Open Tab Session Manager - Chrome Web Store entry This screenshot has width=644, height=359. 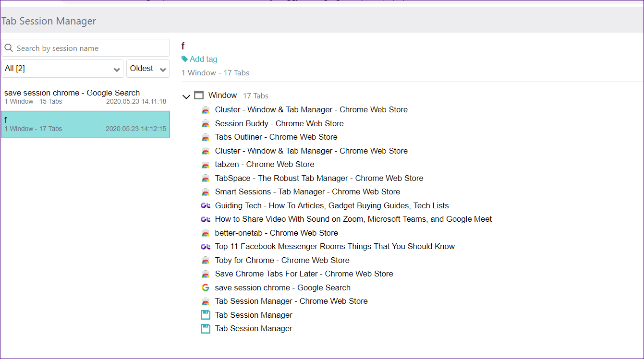(x=291, y=301)
